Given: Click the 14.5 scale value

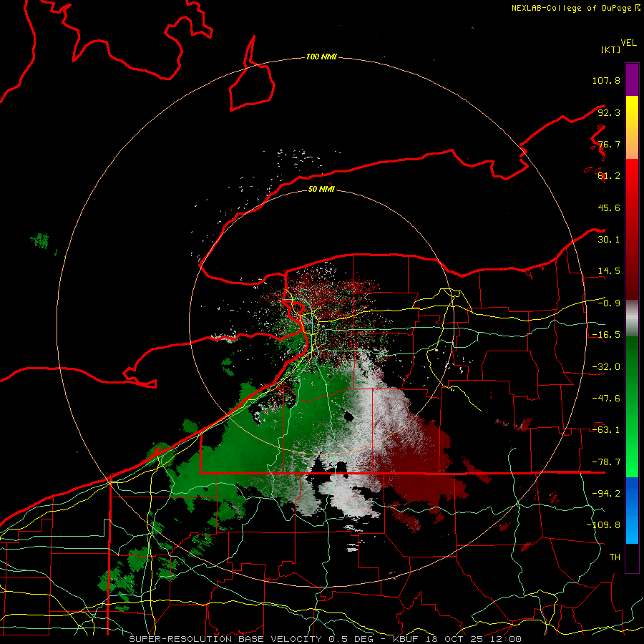Looking at the screenshot, I should coord(609,271).
